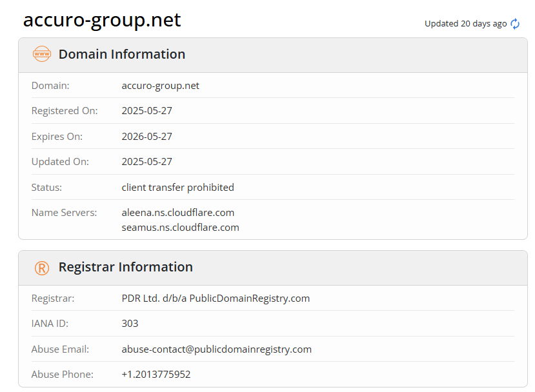Click abuse-contact@publicdomainregistry.com email

point(216,349)
